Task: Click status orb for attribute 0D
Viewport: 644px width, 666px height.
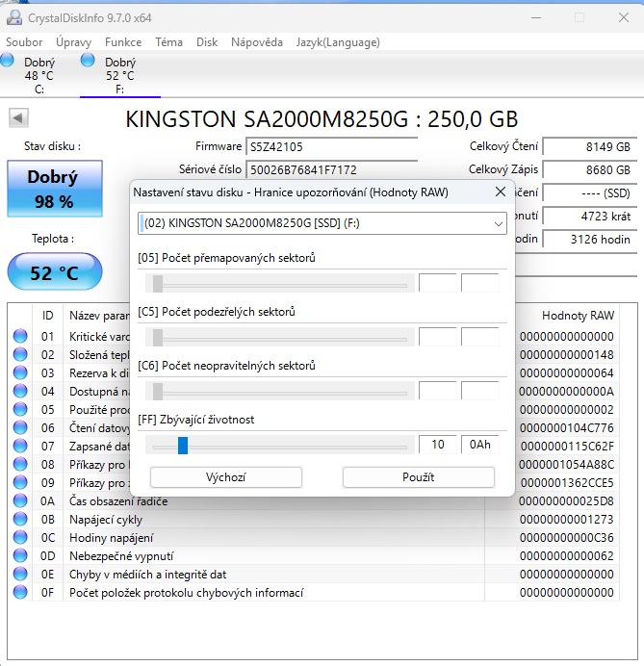Action: point(20,555)
